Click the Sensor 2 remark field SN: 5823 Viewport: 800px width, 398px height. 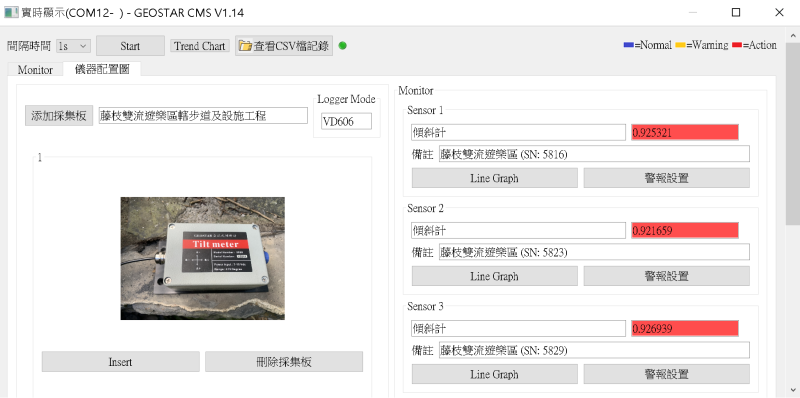coord(594,252)
